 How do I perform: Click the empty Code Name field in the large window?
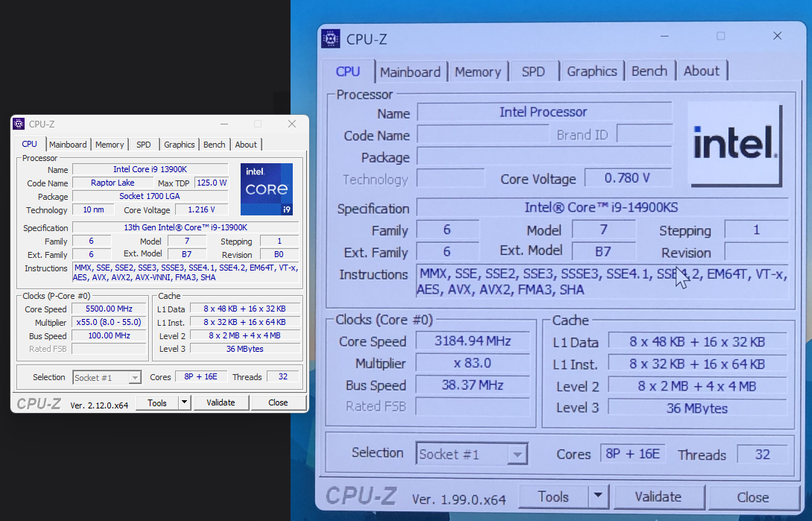pyautogui.click(x=483, y=135)
